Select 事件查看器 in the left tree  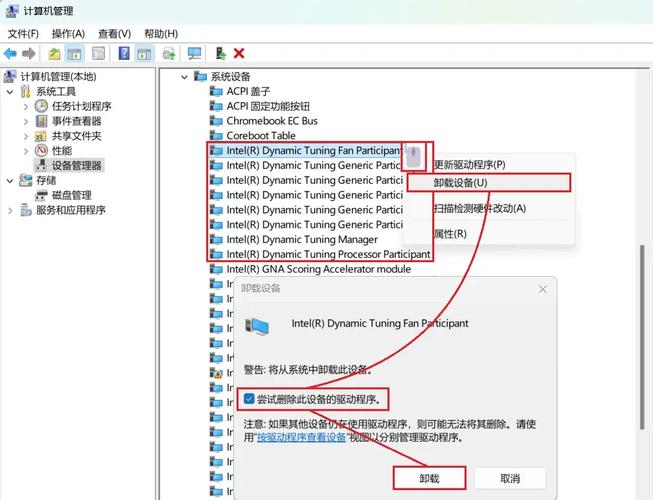[x=76, y=121]
